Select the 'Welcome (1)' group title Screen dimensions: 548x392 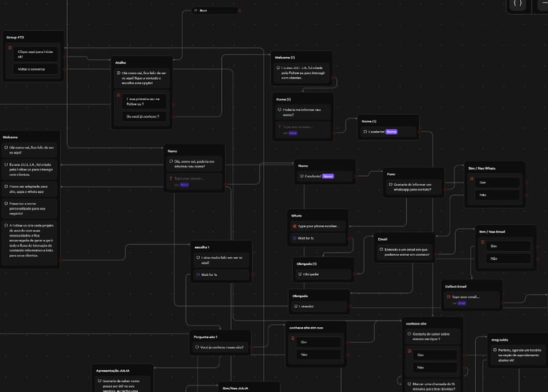pyautogui.click(x=285, y=58)
